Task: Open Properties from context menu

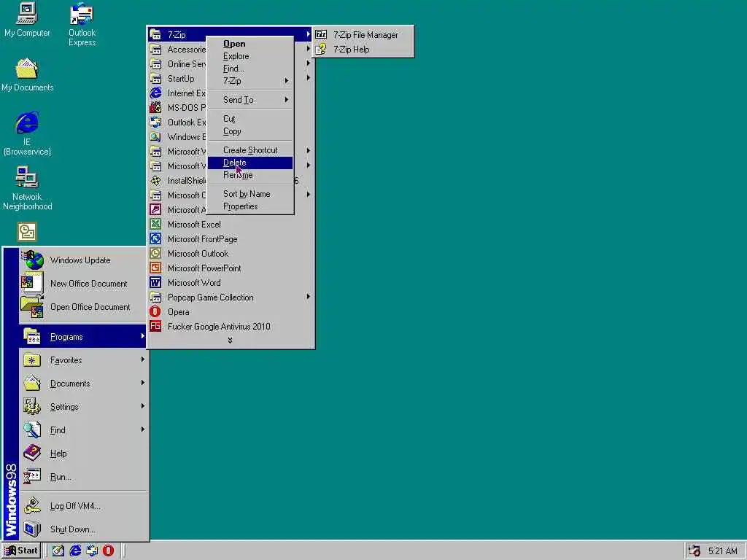Action: coord(251,206)
